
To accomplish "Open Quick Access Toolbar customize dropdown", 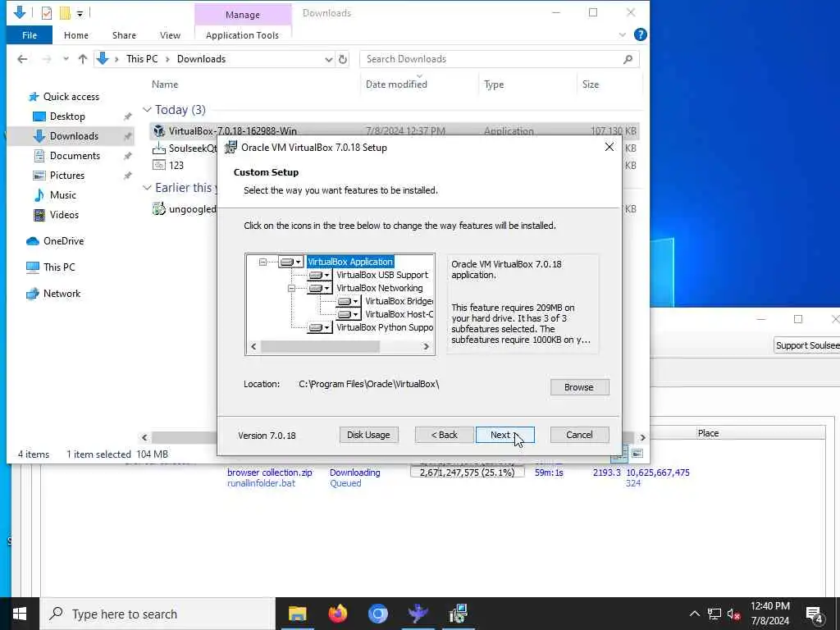I will tap(80, 13).
